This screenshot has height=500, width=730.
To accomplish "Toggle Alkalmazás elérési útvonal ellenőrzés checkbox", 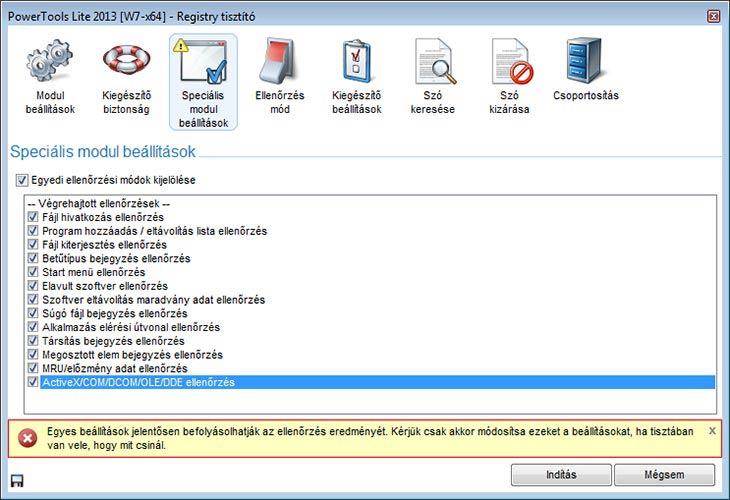I will click(x=33, y=327).
